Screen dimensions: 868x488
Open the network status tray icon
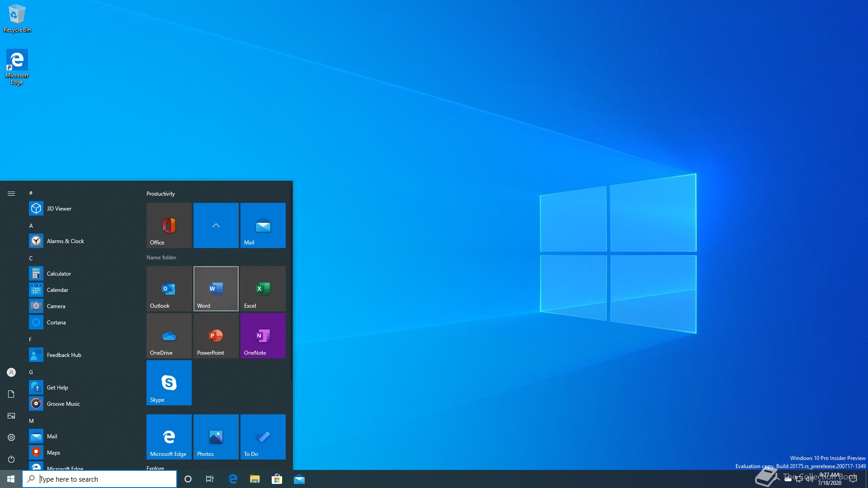tap(799, 479)
